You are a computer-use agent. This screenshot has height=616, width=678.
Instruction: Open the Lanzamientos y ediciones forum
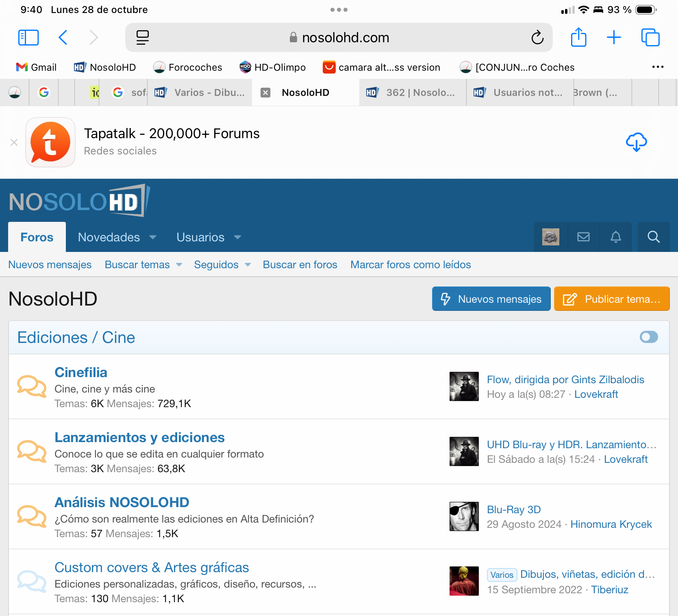point(139,437)
